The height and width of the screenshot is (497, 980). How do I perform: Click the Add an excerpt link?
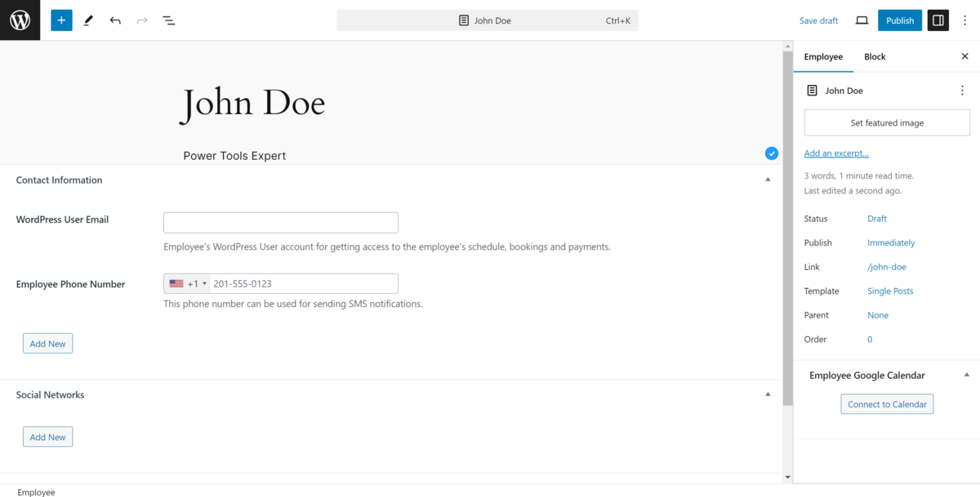[836, 153]
